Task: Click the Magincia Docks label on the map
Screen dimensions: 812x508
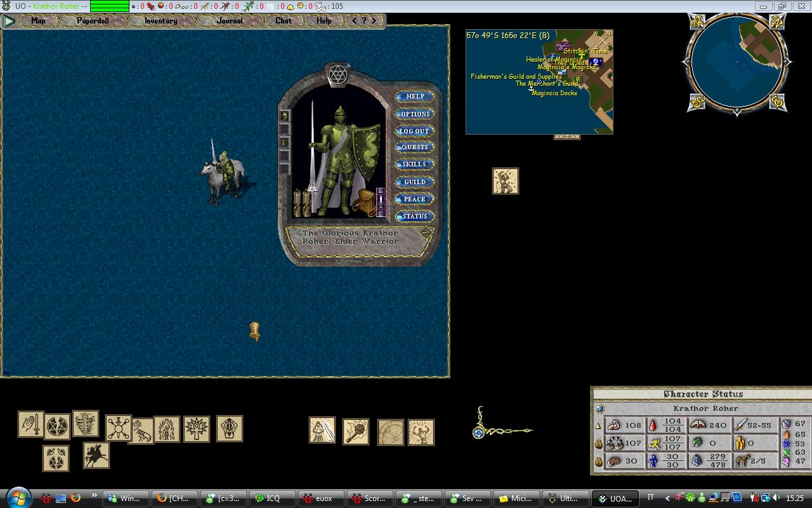Action: 554,93
